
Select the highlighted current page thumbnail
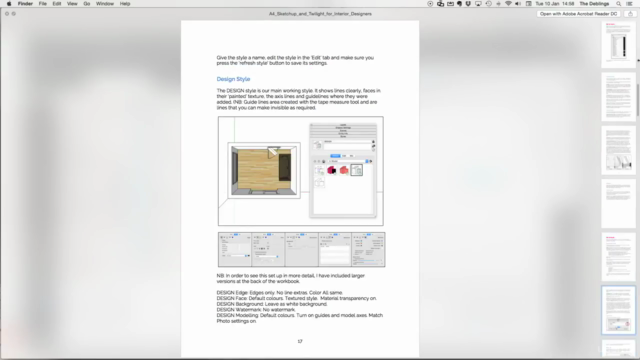click(x=618, y=310)
